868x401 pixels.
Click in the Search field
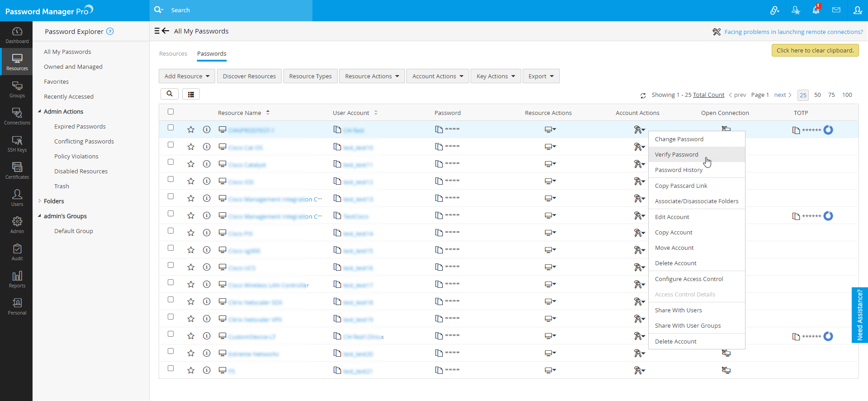(235, 10)
